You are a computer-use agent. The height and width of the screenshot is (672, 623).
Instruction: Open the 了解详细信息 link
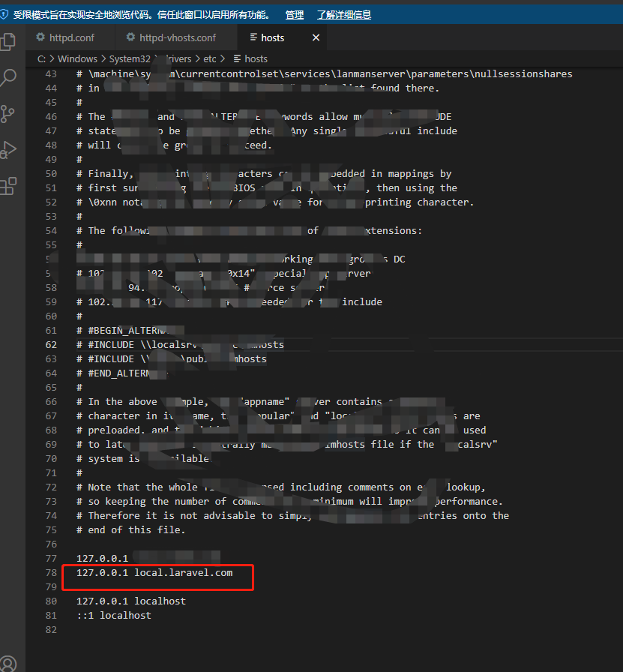(x=343, y=14)
